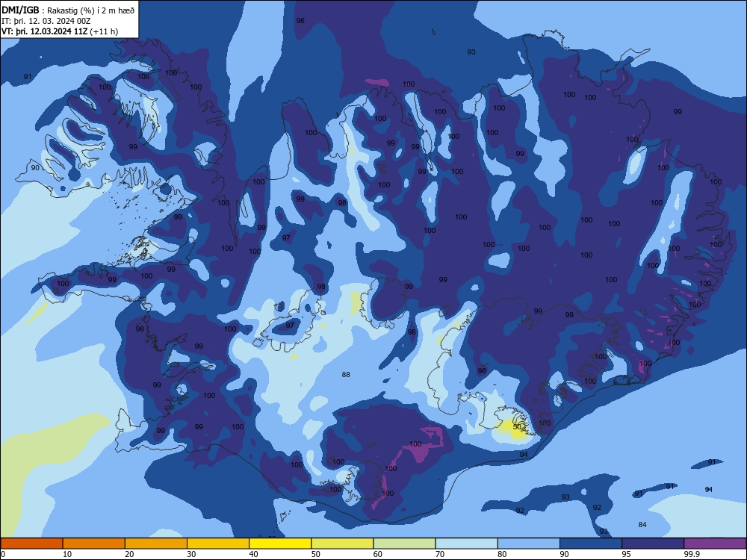Click the '96' humidity value on the map
747x560 pixels.
click(300, 20)
